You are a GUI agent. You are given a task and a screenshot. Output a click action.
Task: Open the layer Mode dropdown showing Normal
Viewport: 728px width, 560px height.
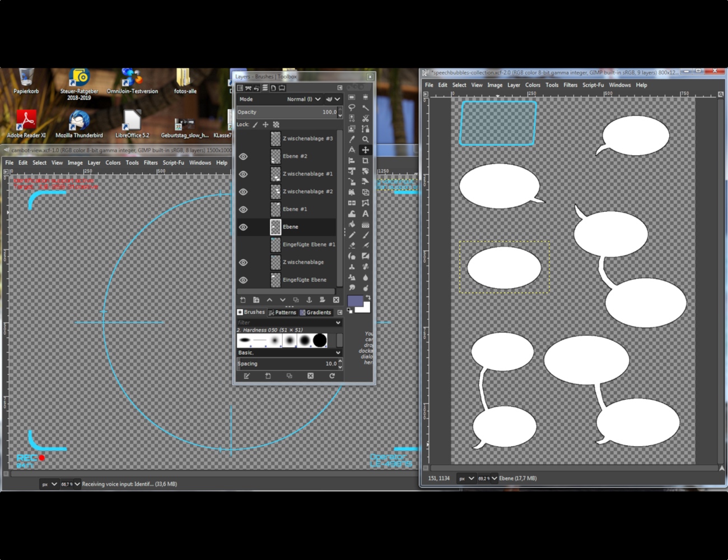tap(302, 99)
